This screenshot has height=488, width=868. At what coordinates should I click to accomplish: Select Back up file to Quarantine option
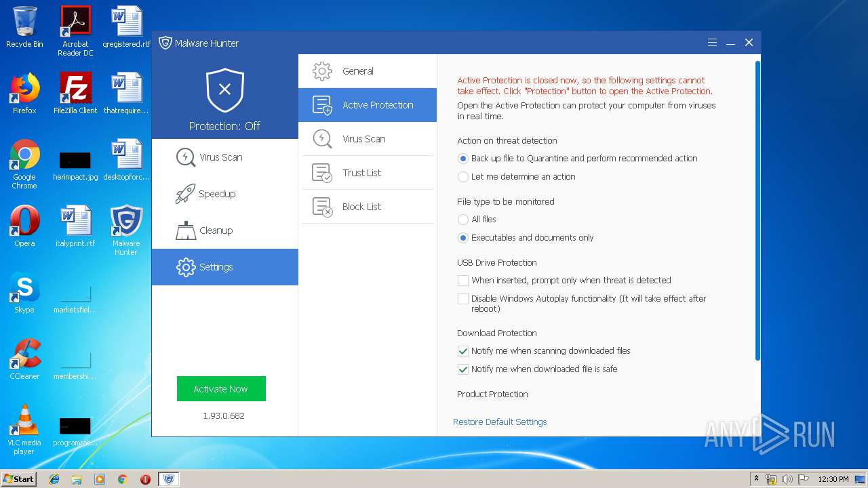[463, 159]
